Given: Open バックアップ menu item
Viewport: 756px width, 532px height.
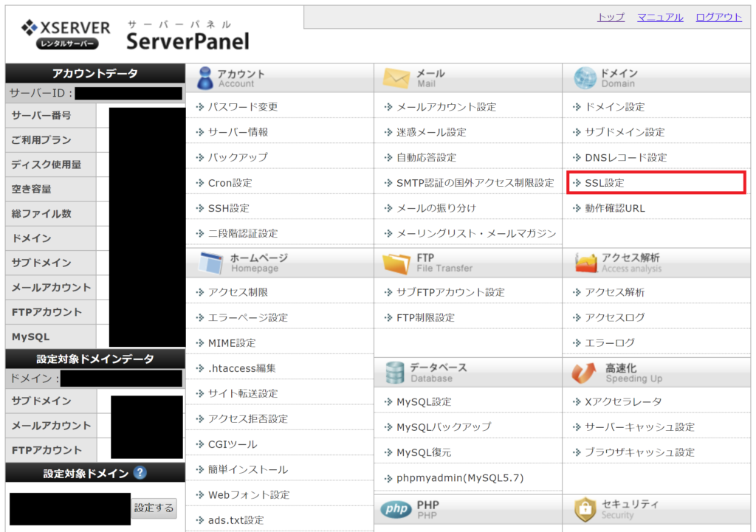Looking at the screenshot, I should (x=238, y=158).
